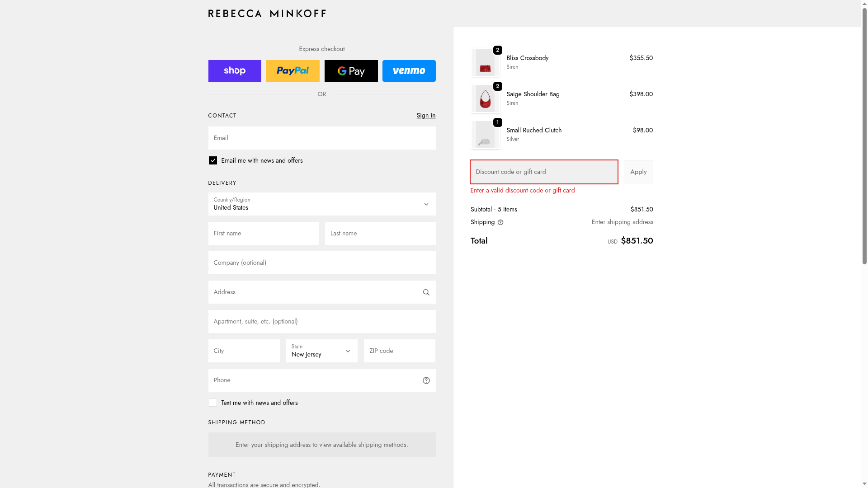
Task: Click the Sign in link
Action: [426, 116]
